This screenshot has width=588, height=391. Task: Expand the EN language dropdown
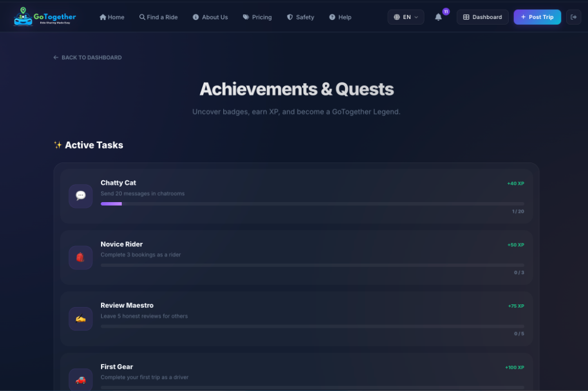406,17
